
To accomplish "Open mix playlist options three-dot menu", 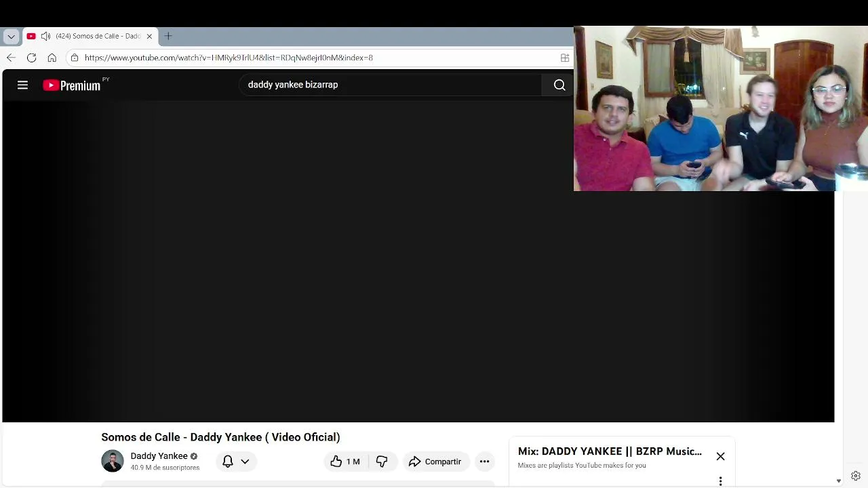I will point(720,481).
